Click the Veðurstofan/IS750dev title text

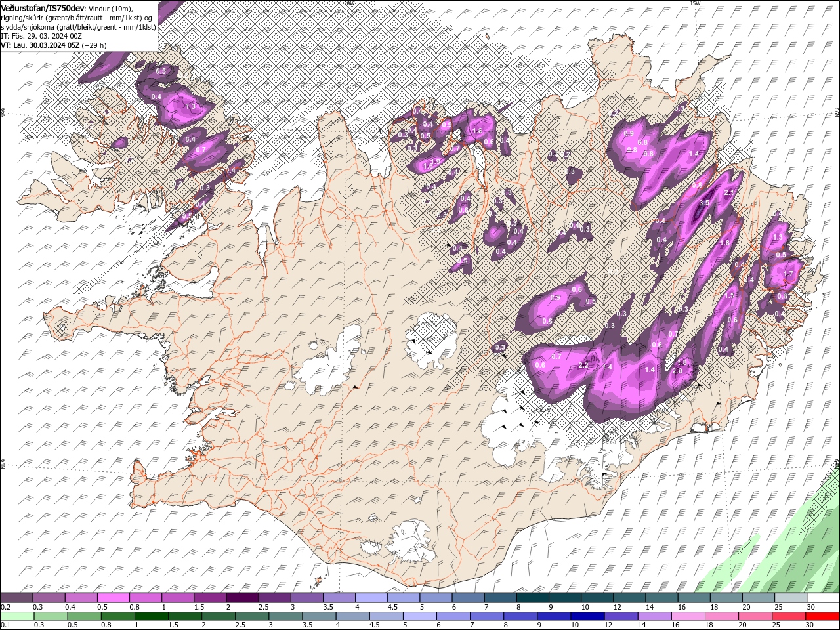point(43,7)
